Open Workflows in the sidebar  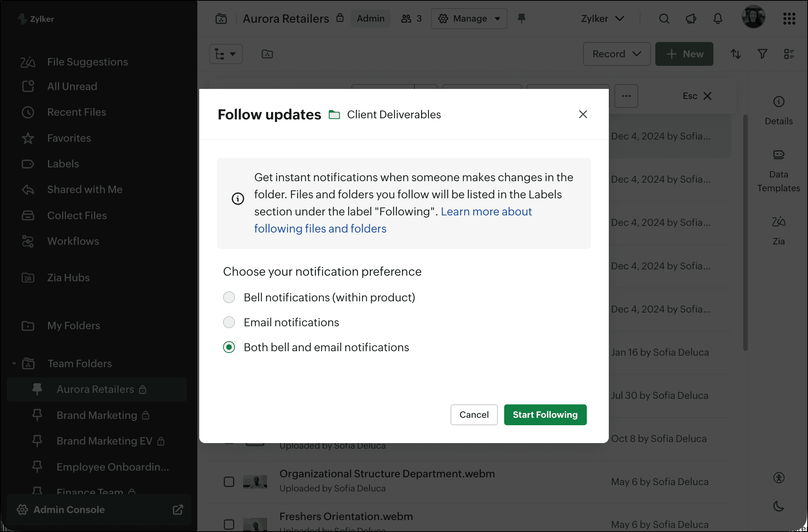[x=73, y=241]
